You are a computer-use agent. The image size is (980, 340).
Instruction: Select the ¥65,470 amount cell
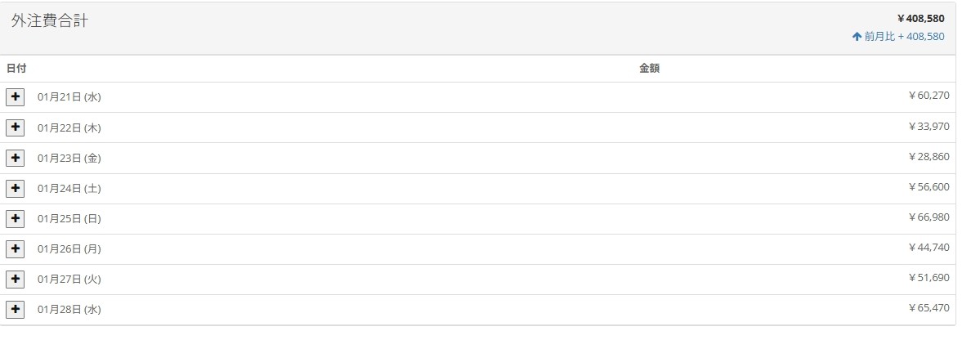(x=929, y=308)
